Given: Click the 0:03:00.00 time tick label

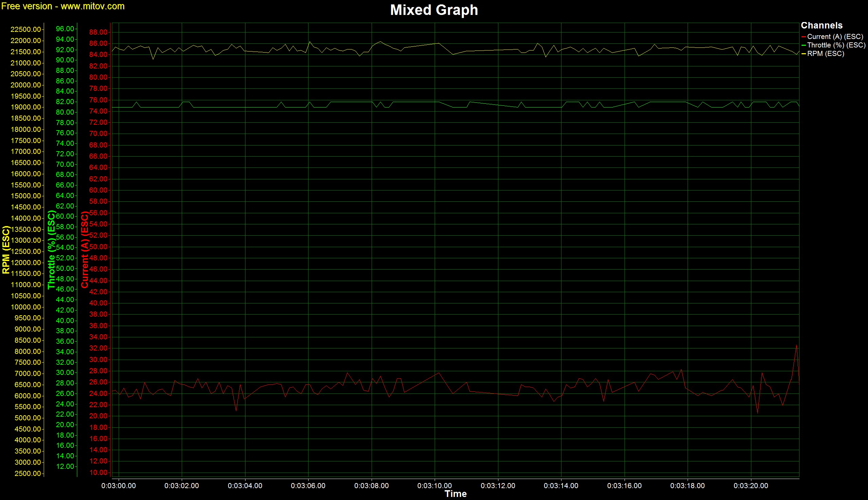Looking at the screenshot, I should 119,485.
